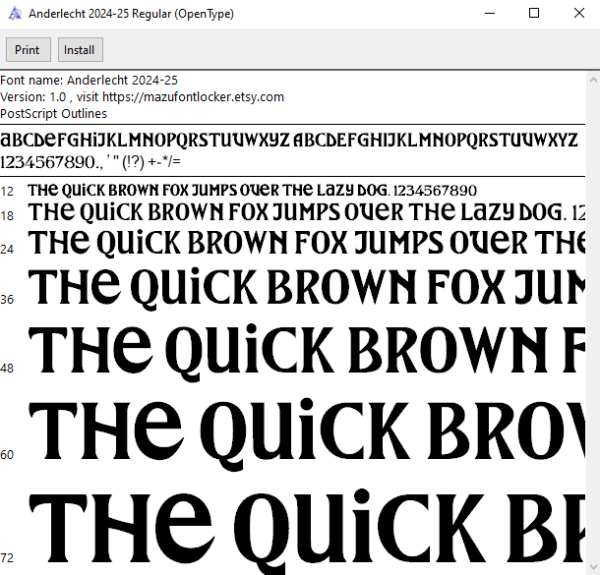
Task: Click the Print button
Action: pos(28,49)
